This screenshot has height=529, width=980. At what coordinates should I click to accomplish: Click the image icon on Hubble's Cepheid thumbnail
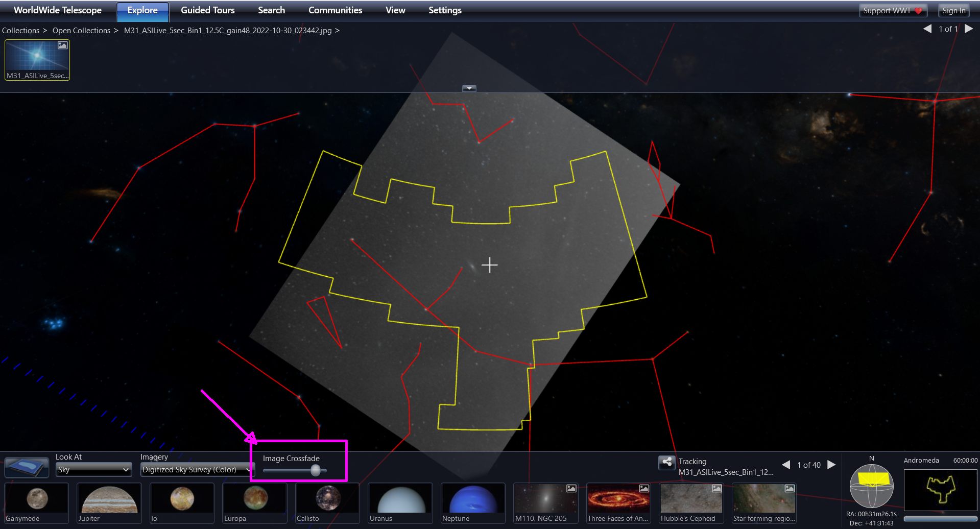[717, 489]
